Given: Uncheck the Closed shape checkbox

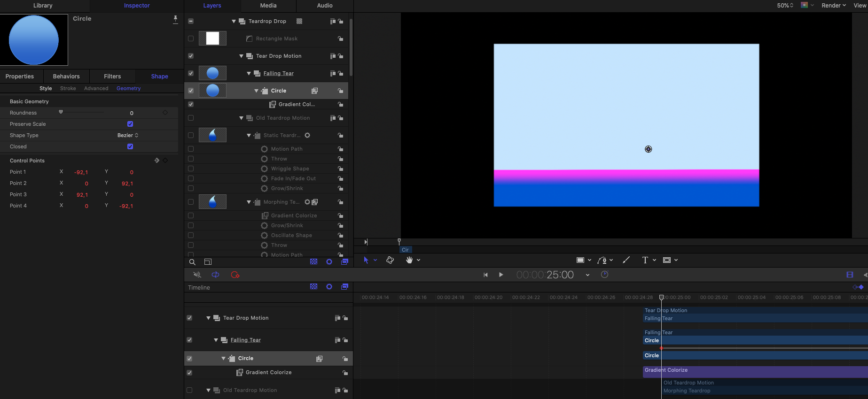Looking at the screenshot, I should point(130,146).
